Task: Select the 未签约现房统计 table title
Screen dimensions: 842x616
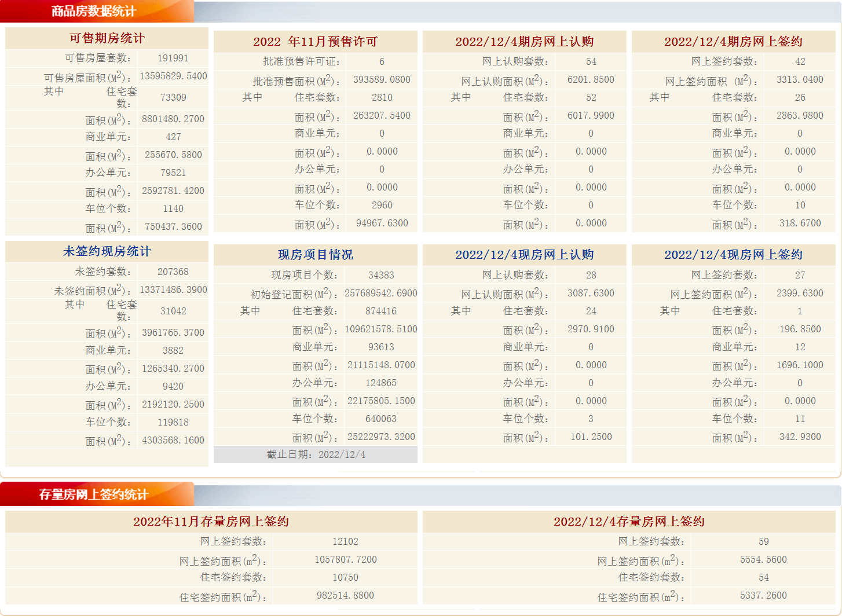Action: pos(107,251)
